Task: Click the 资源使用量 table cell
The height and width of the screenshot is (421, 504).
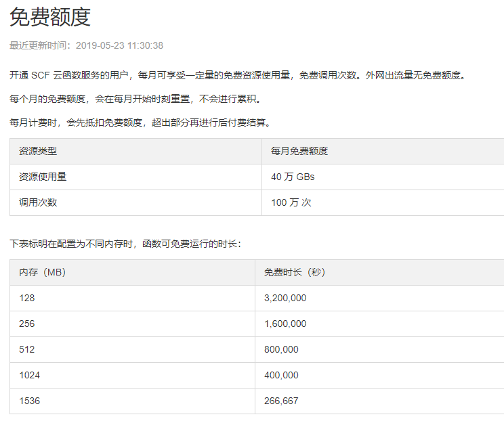Action: 135,177
